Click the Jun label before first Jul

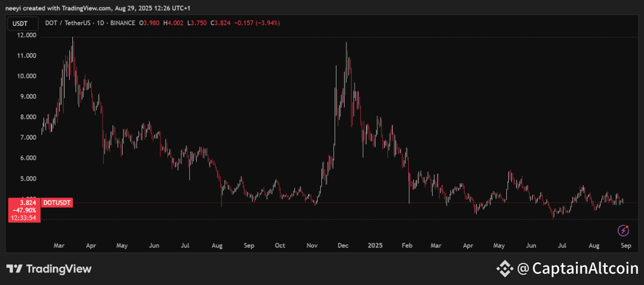pyautogui.click(x=153, y=245)
